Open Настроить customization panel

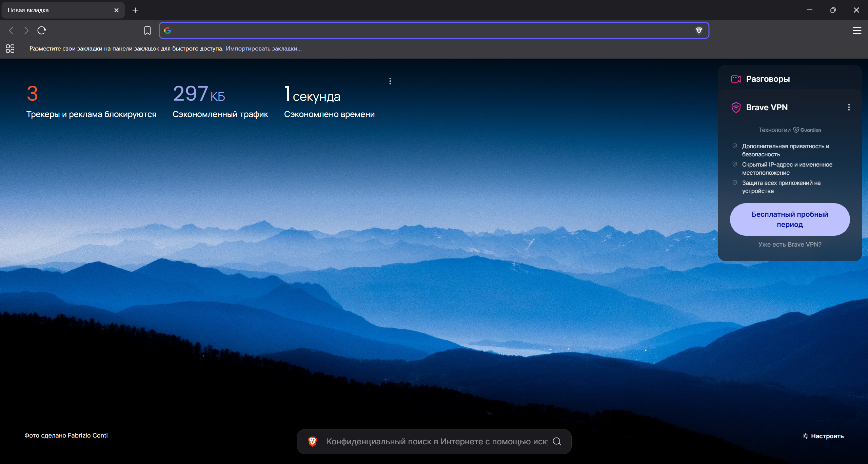coord(823,436)
